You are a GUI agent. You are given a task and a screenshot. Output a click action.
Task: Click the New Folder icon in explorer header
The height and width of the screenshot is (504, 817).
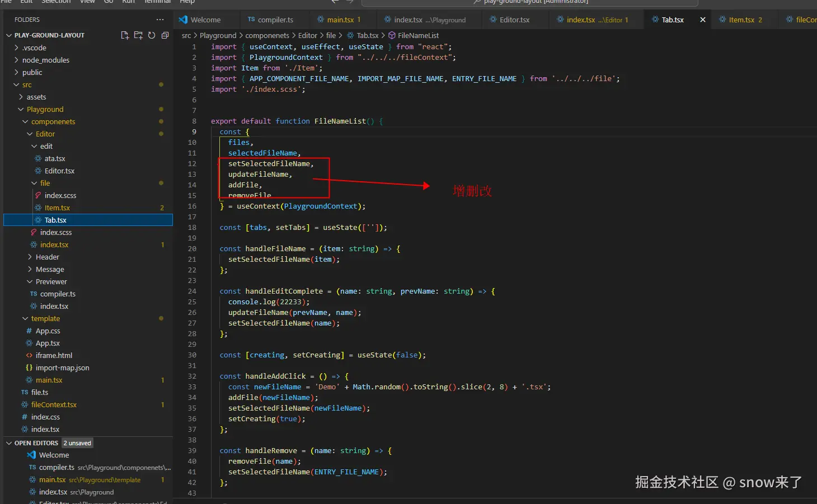pos(138,35)
